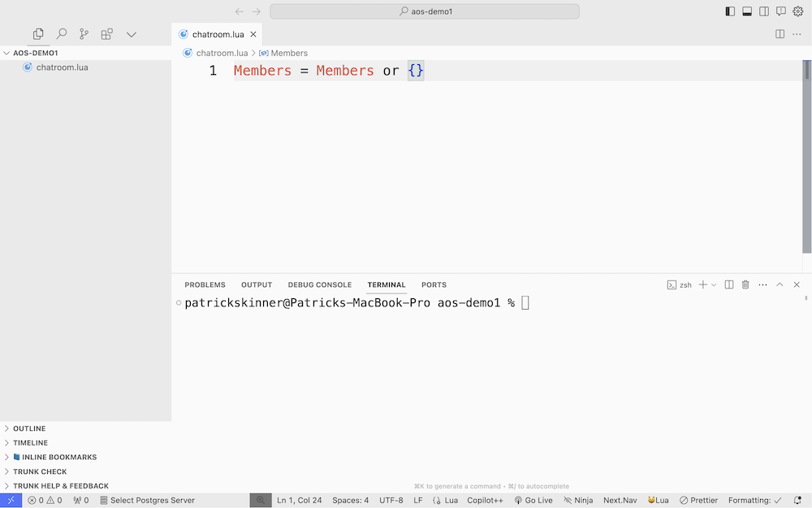The height and width of the screenshot is (508, 812).
Task: Select the Source Control icon
Action: click(84, 34)
